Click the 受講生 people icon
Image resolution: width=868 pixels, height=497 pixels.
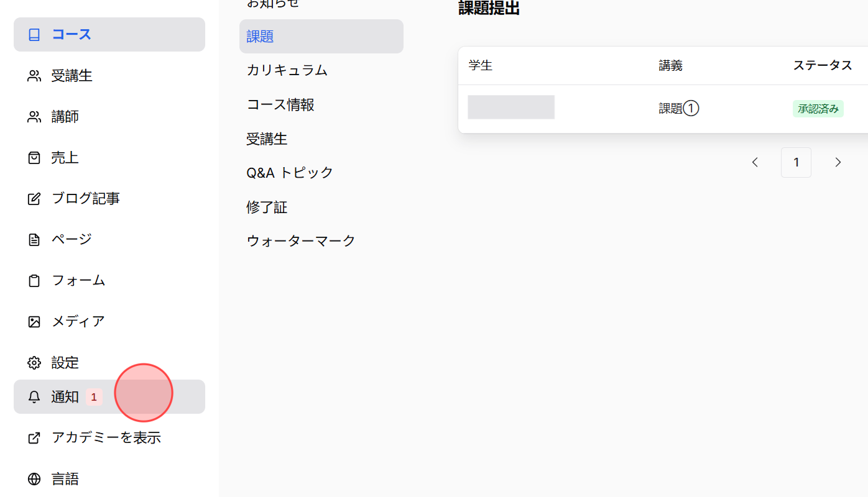[x=34, y=75]
